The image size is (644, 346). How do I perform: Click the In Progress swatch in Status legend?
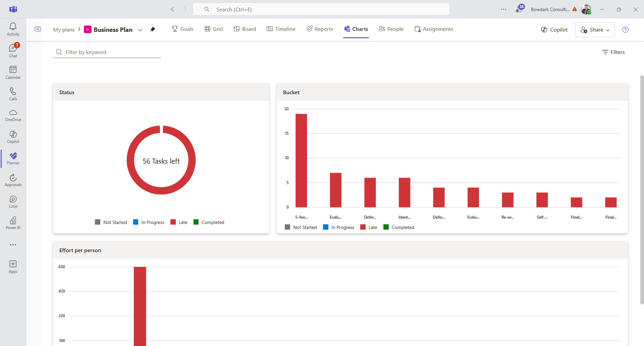point(136,222)
